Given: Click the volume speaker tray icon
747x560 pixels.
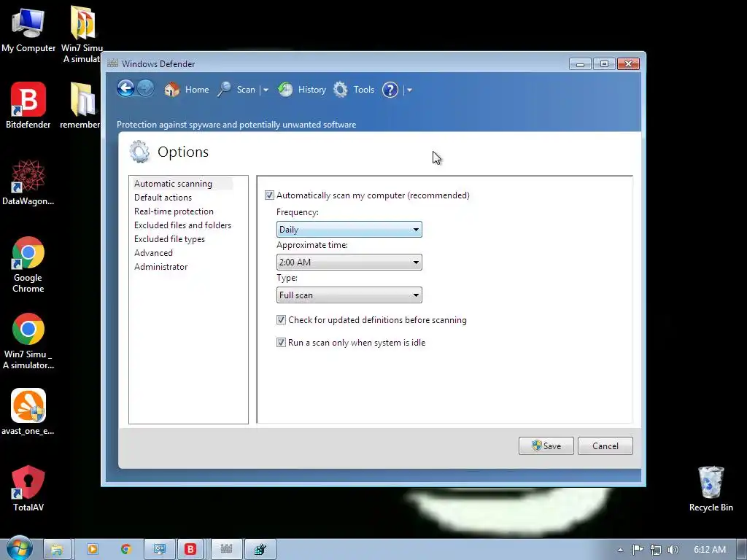Looking at the screenshot, I should point(673,550).
